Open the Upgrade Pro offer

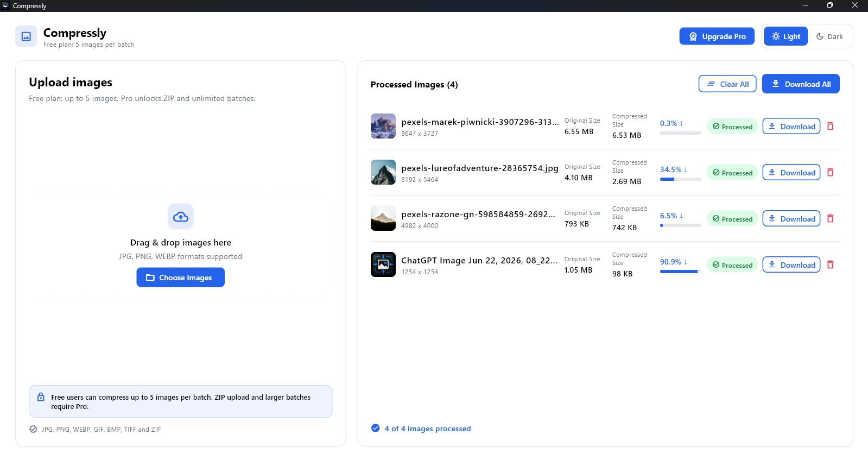[x=717, y=36]
